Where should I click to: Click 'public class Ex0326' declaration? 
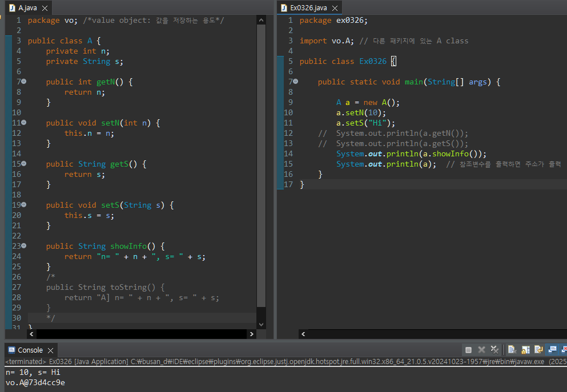(x=343, y=62)
